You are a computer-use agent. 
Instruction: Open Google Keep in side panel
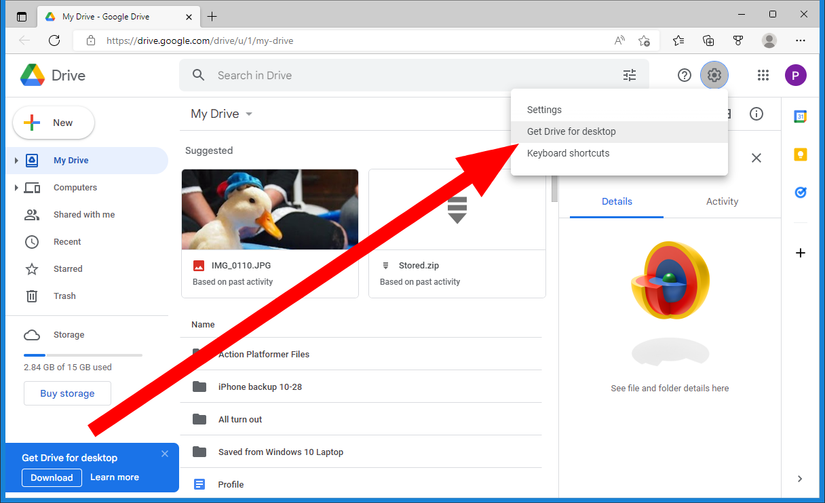(x=800, y=154)
